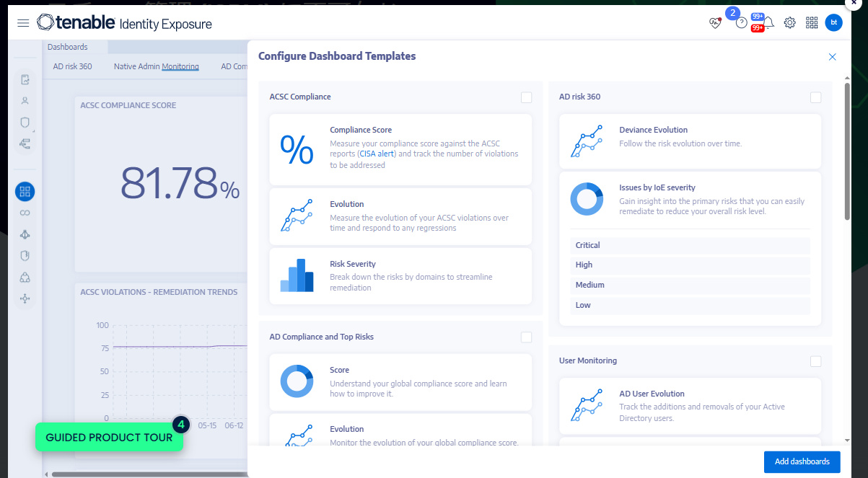Click the AD Compliance Score donut icon

297,381
